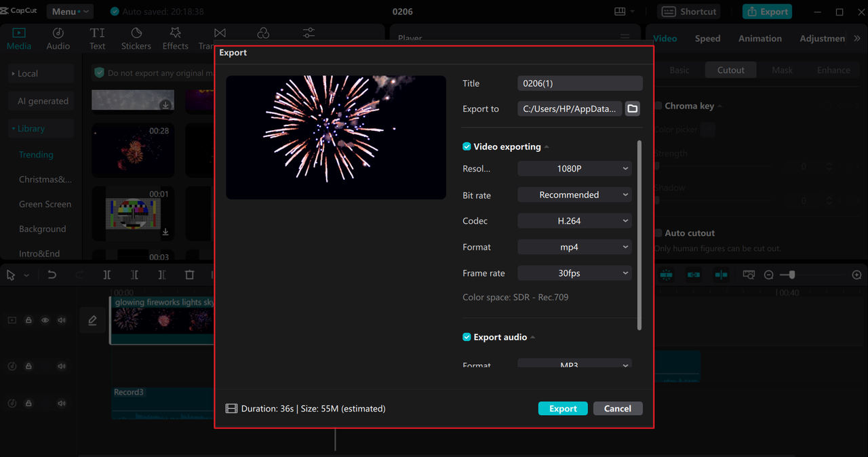Lock the glowing fireworks video track
The image size is (868, 457).
28,320
